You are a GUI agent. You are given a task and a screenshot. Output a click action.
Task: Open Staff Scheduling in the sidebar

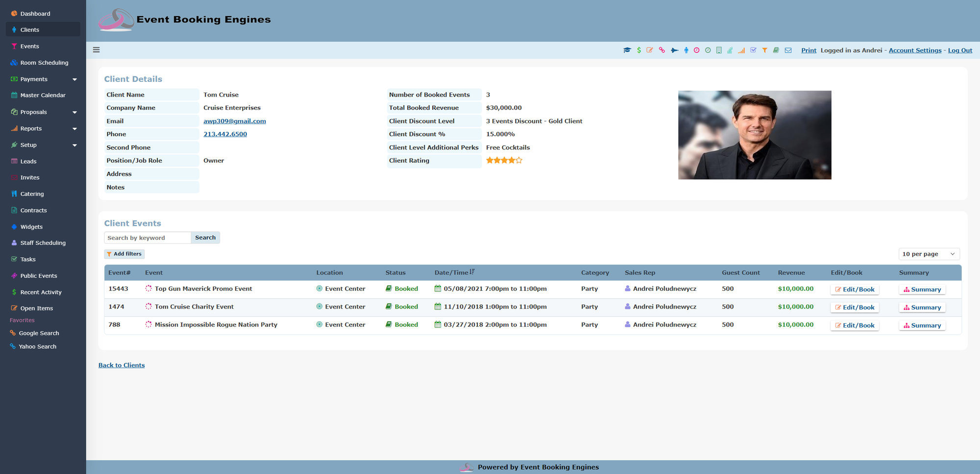43,243
